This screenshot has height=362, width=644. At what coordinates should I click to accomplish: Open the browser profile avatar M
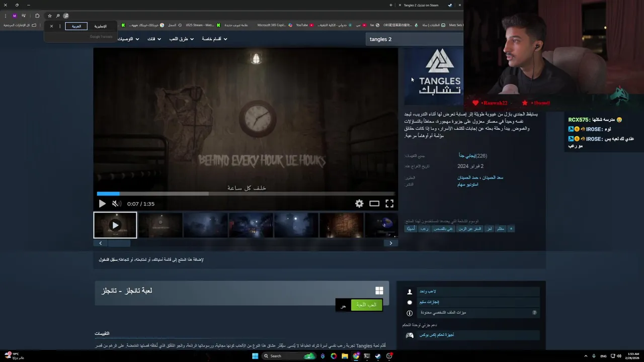click(x=14, y=16)
